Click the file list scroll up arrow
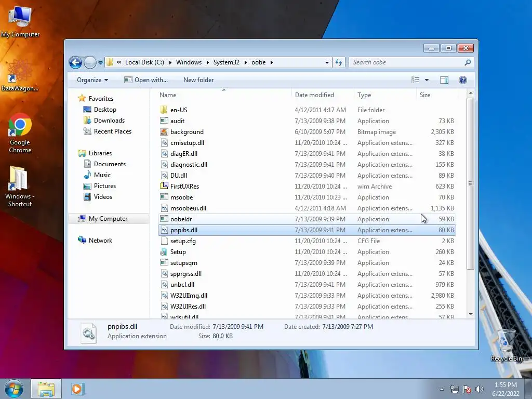This screenshot has width=532, height=399. (x=470, y=94)
